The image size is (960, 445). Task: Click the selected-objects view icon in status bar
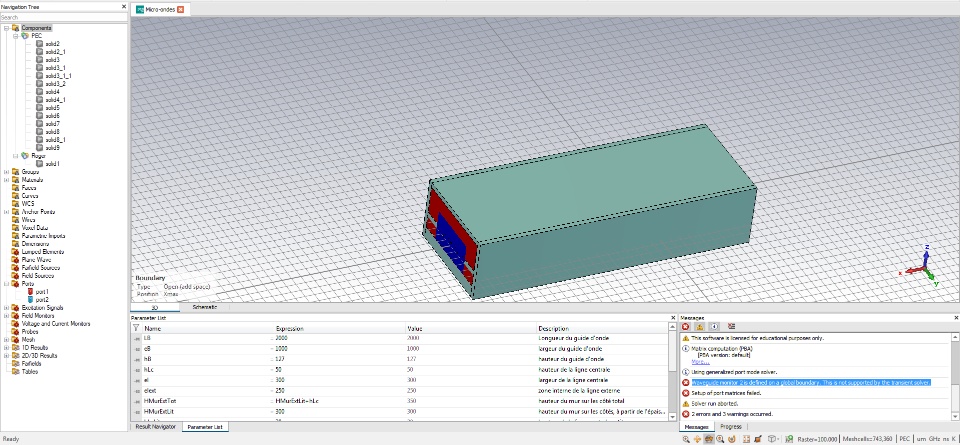[758, 439]
